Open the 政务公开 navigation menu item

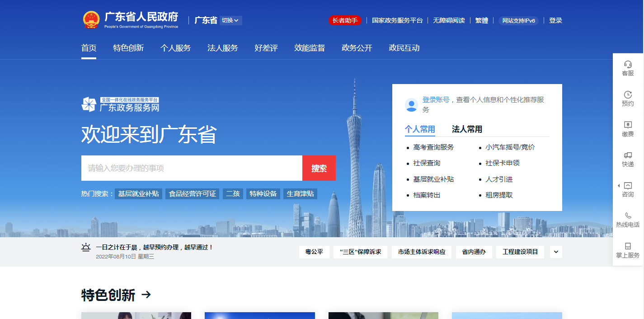pyautogui.click(x=357, y=48)
